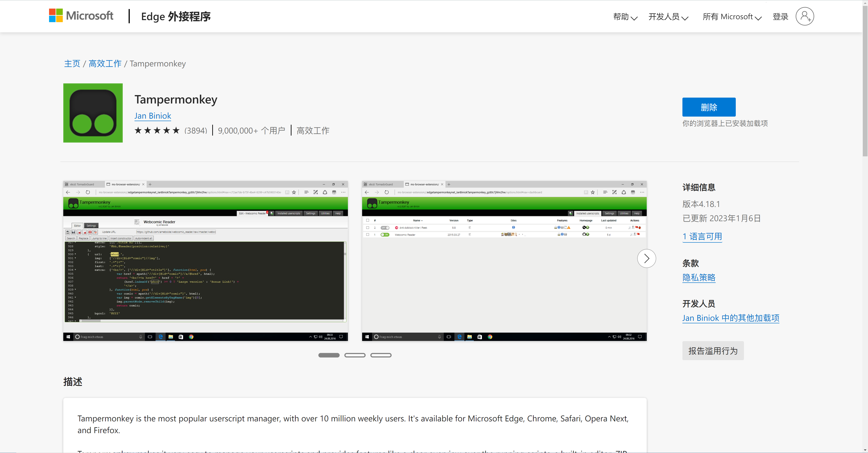Open the Jan Biniok developer link
The height and width of the screenshot is (453, 868).
point(153,116)
